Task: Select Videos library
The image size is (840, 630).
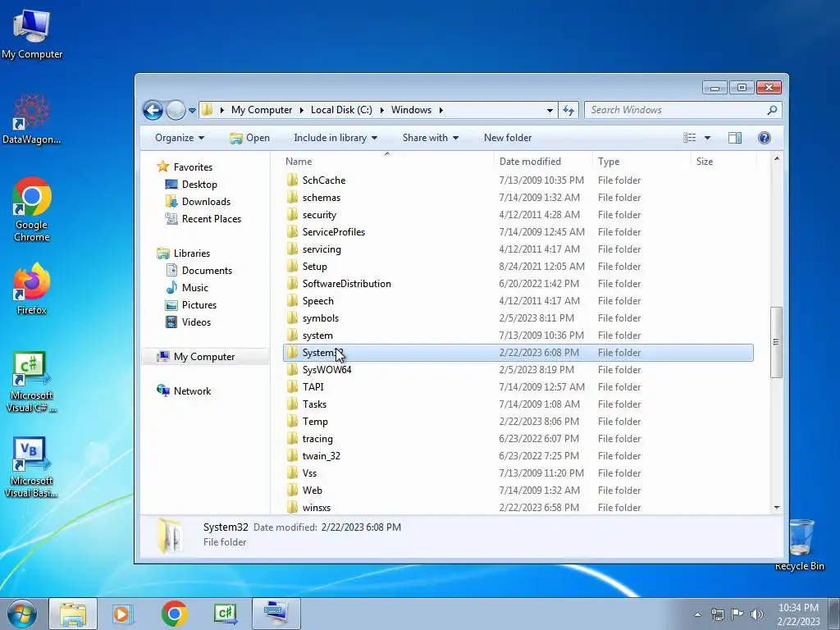Action: coord(196,322)
